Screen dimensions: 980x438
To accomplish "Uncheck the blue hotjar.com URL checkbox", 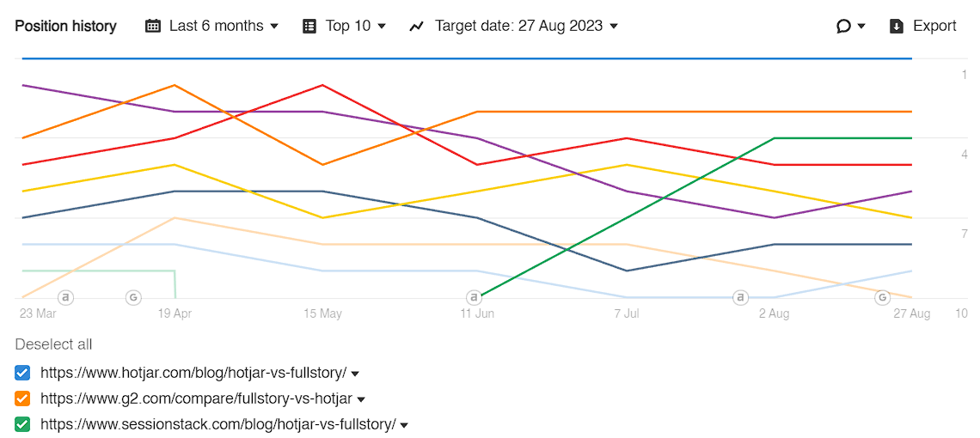I will (22, 373).
